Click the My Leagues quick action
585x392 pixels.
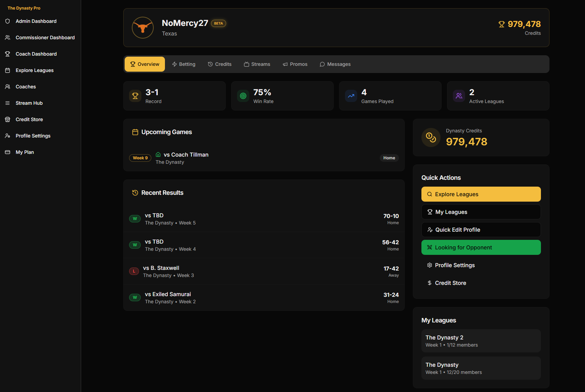pyautogui.click(x=480, y=212)
